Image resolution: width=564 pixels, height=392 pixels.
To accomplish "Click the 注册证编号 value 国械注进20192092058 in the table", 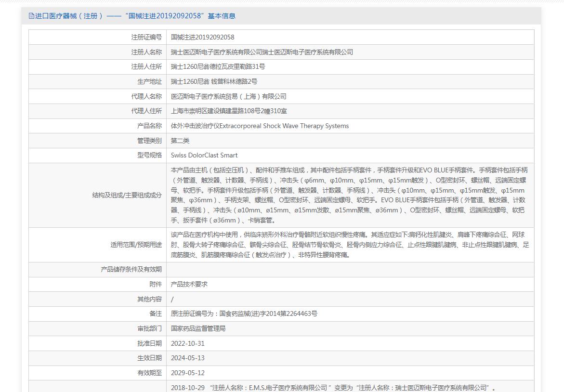I will (202, 37).
